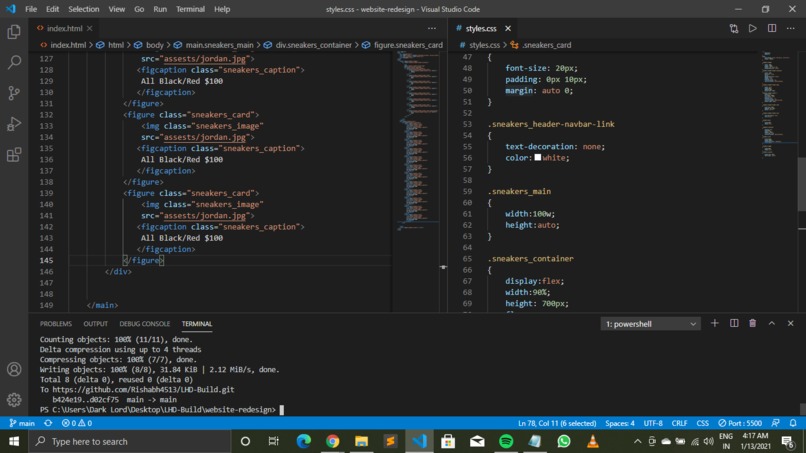Open the Run and Debug view
Image resolution: width=806 pixels, height=453 pixels.
pos(14,124)
